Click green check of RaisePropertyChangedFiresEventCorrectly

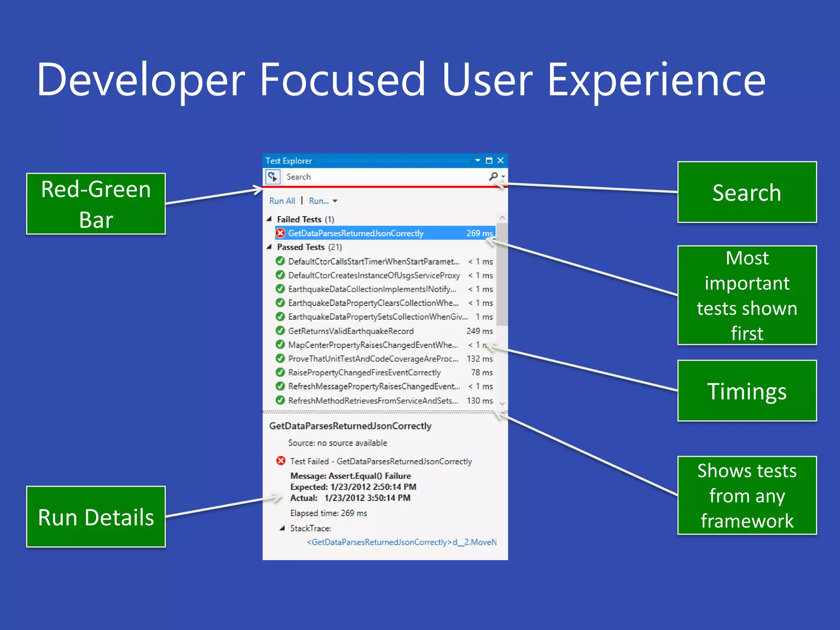[x=280, y=372]
